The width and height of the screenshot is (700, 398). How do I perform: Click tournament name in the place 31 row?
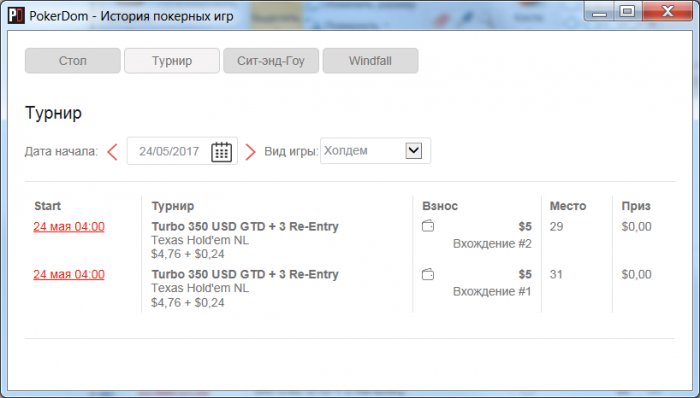tap(245, 274)
